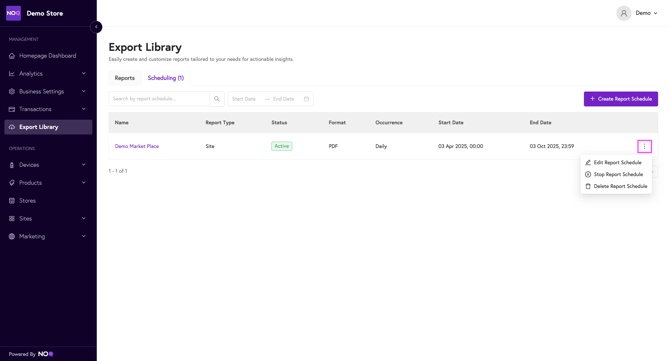The width and height of the screenshot is (670, 361).
Task: Click the Occurrence column header
Action: coord(389,123)
